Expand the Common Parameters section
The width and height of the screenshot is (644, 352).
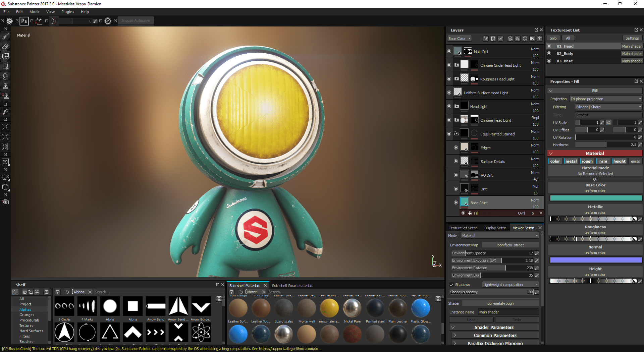coord(495,335)
